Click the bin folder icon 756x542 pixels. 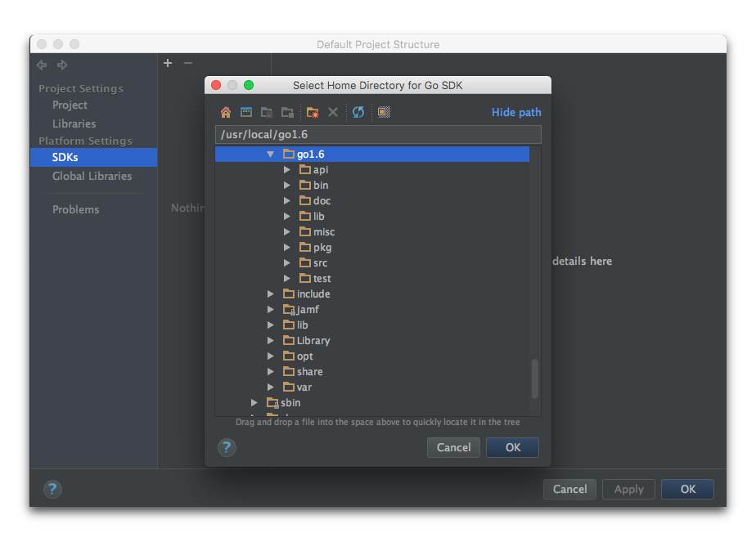pos(304,185)
